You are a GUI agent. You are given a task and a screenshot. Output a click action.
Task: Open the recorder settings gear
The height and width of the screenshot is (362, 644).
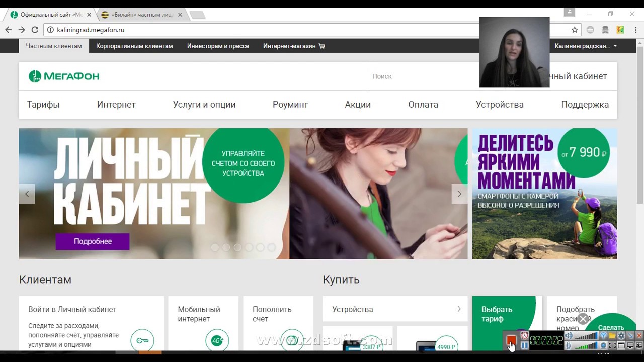tap(621, 336)
